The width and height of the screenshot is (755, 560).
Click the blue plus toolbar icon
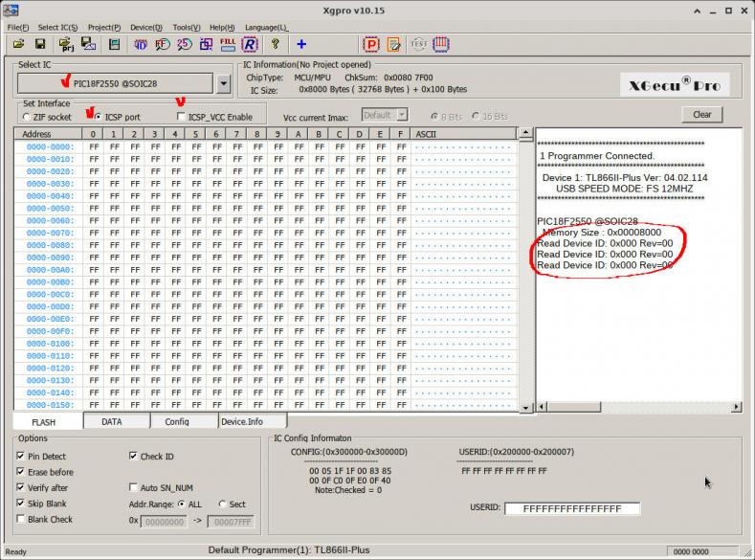click(x=301, y=44)
